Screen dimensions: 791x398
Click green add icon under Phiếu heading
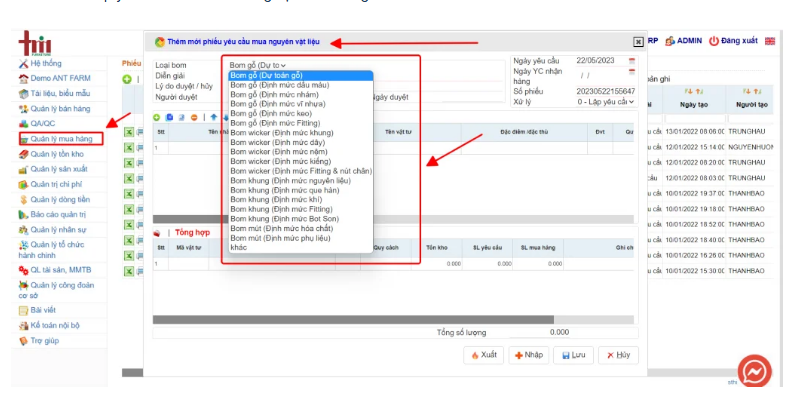[x=127, y=79]
